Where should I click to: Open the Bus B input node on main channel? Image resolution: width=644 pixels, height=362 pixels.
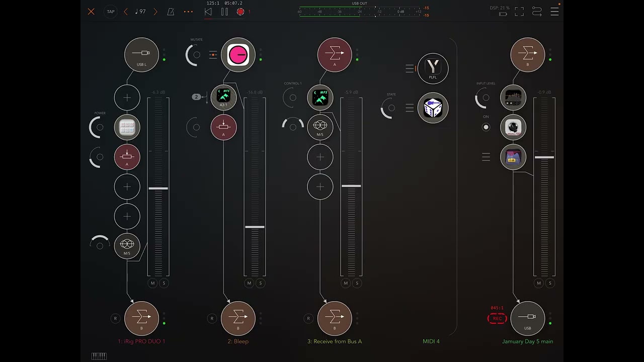pos(528,55)
